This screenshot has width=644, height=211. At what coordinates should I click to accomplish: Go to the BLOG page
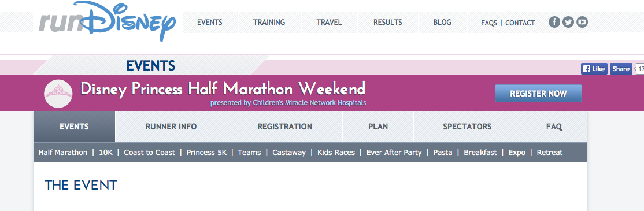pos(442,22)
